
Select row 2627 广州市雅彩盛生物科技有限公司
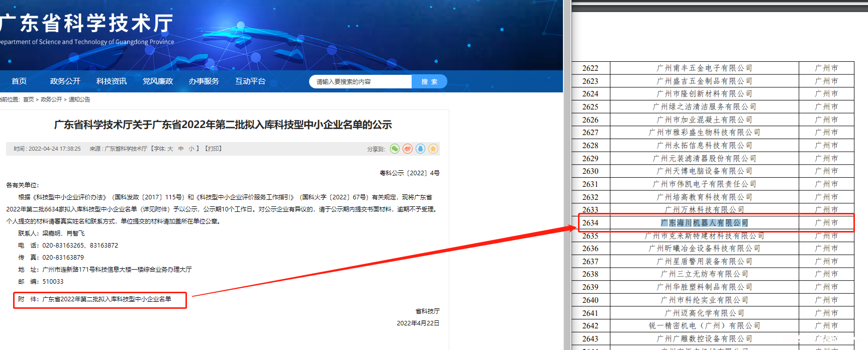tap(713, 133)
